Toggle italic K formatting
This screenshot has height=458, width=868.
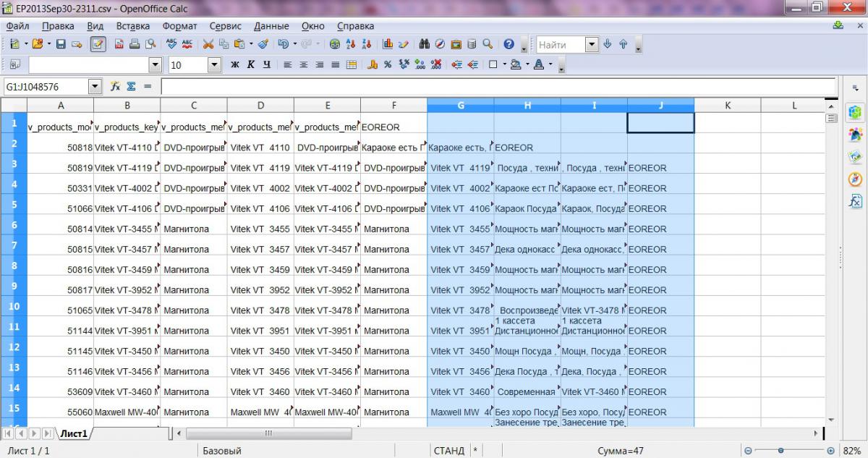tap(251, 64)
